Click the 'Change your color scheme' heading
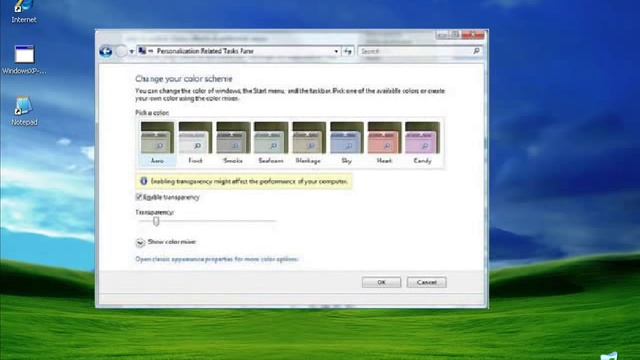The height and width of the screenshot is (360, 640). (x=184, y=79)
